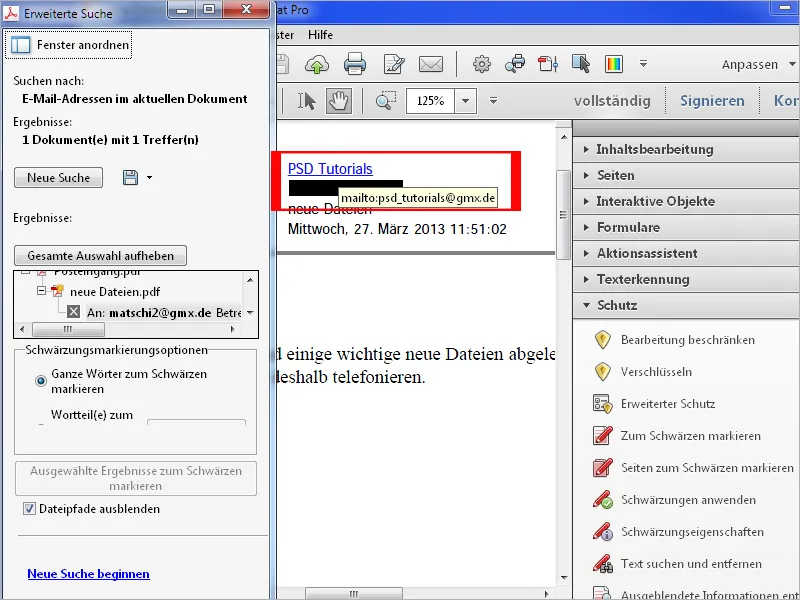Expand the Texterkennung panel
Viewport: 800px width, 600px height.
click(x=686, y=280)
